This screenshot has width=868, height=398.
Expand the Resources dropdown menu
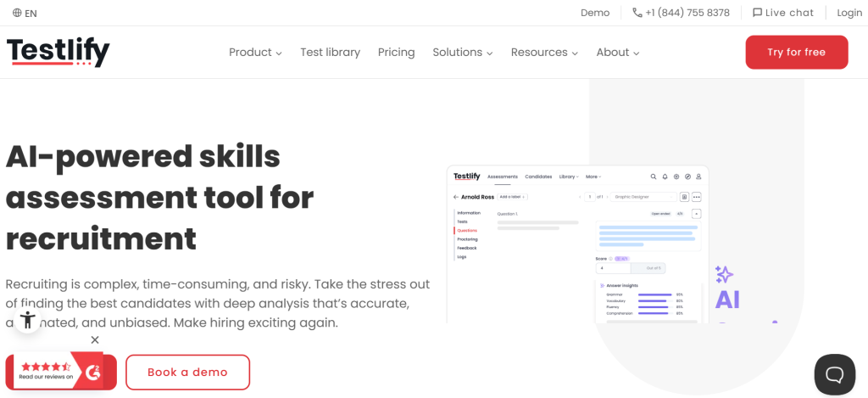click(544, 52)
